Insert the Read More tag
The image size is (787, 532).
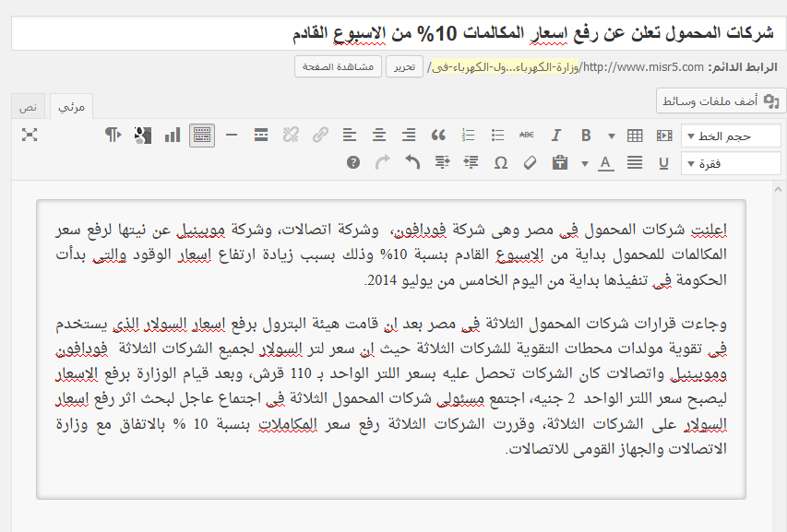(261, 136)
